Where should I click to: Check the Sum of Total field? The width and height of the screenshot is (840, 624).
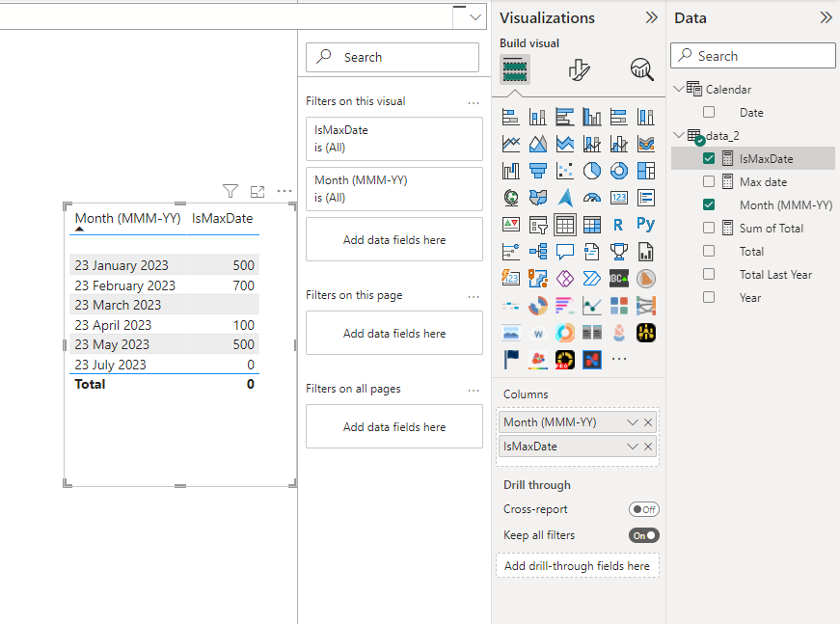pyautogui.click(x=709, y=229)
